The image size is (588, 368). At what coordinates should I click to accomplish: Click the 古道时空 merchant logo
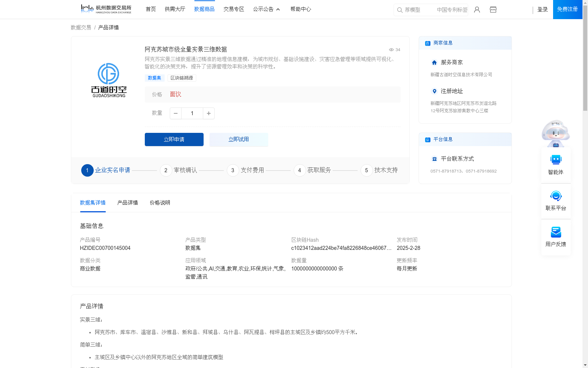point(109,80)
